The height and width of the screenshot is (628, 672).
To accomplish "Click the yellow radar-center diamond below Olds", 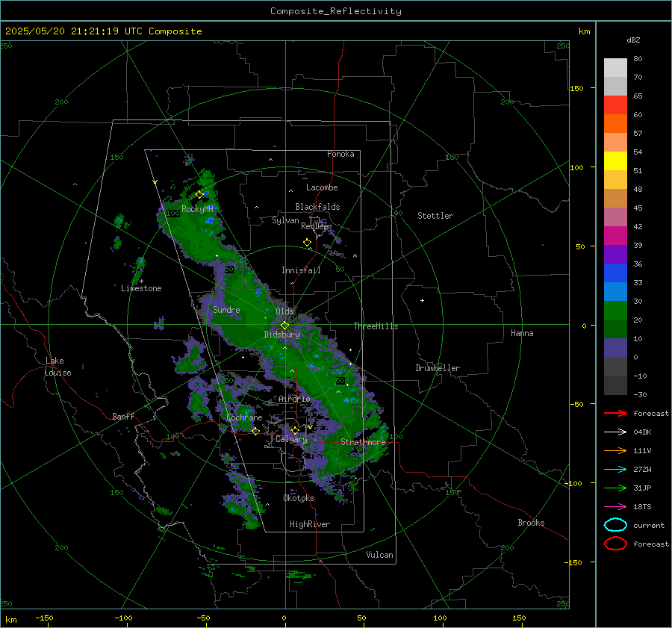I will [284, 326].
